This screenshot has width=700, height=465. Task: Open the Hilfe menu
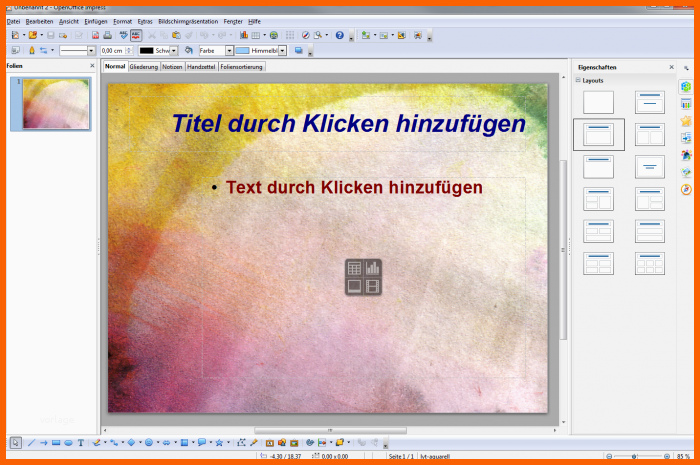pos(254,21)
